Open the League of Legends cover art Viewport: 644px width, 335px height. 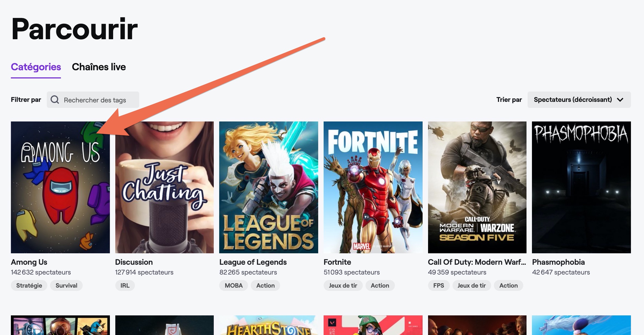269,187
